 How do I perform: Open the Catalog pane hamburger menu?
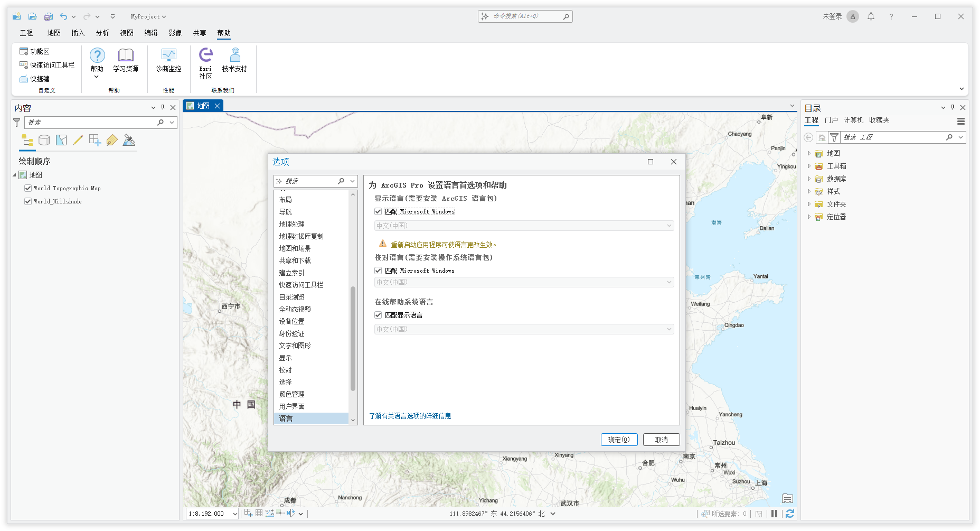point(961,121)
